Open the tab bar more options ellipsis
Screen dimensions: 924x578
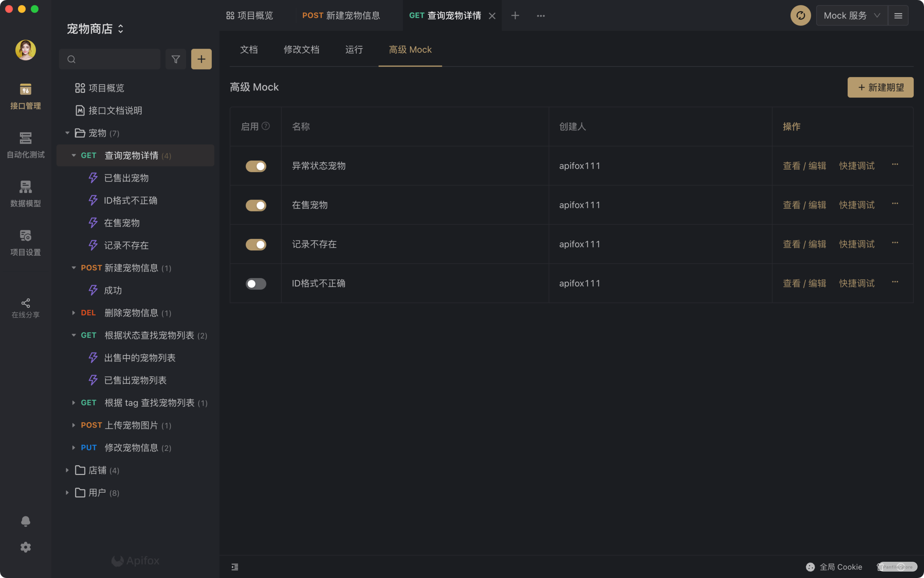541,16
